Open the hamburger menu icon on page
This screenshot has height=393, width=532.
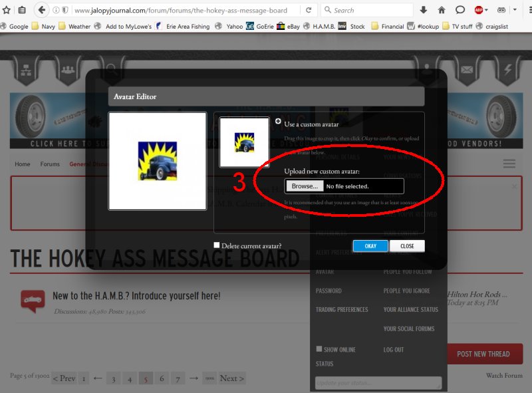click(509, 164)
